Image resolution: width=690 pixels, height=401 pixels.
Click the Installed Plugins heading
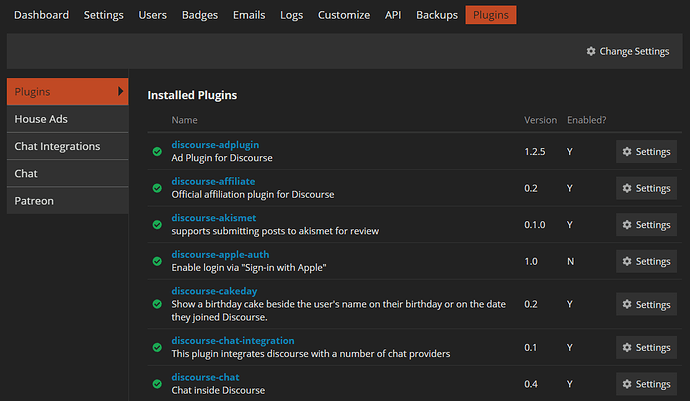[192, 95]
